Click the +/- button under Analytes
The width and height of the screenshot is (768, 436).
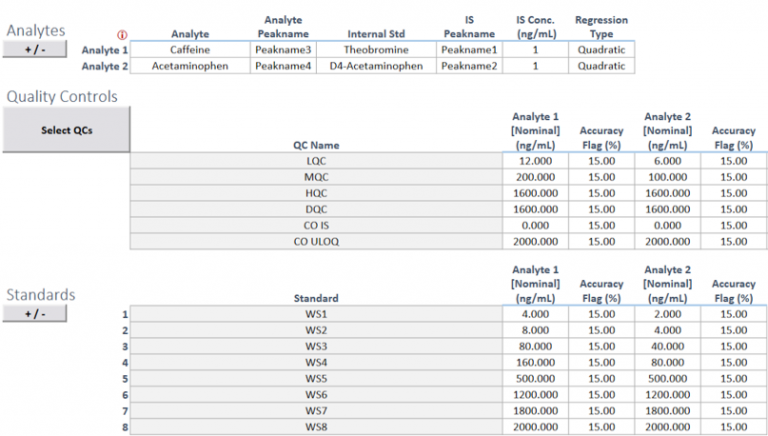(x=34, y=50)
